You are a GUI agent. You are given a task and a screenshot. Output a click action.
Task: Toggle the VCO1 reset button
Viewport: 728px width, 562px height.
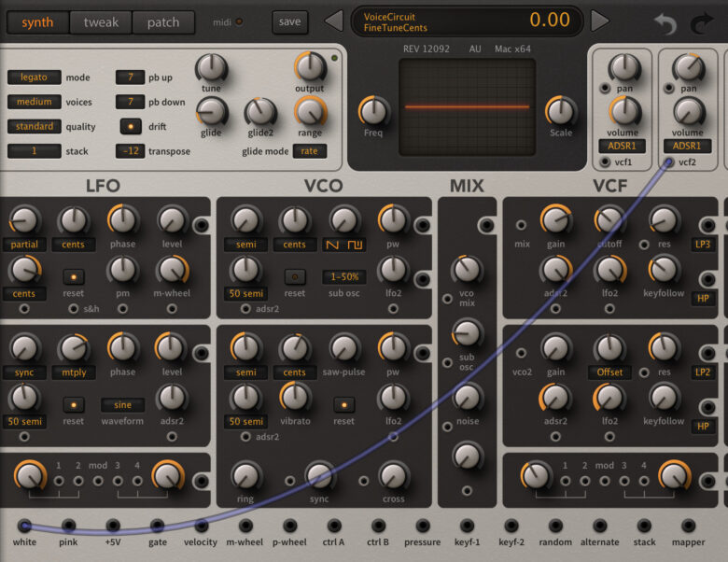[295, 277]
